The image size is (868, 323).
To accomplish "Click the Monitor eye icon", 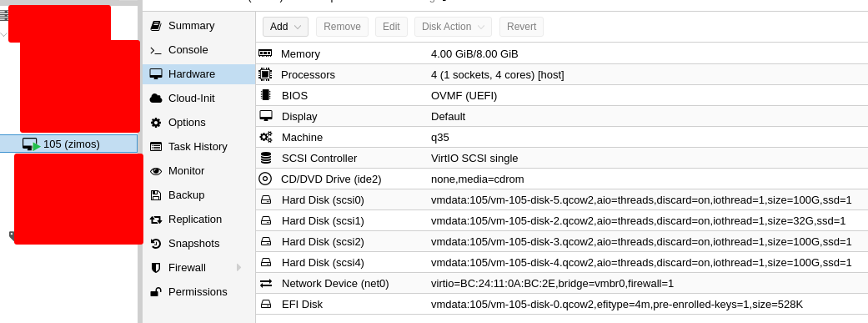I will point(156,171).
